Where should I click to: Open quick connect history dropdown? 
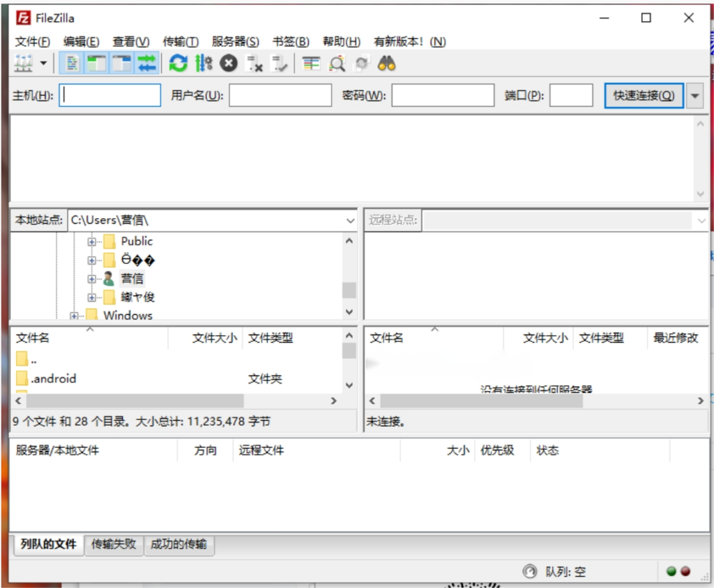tap(694, 95)
